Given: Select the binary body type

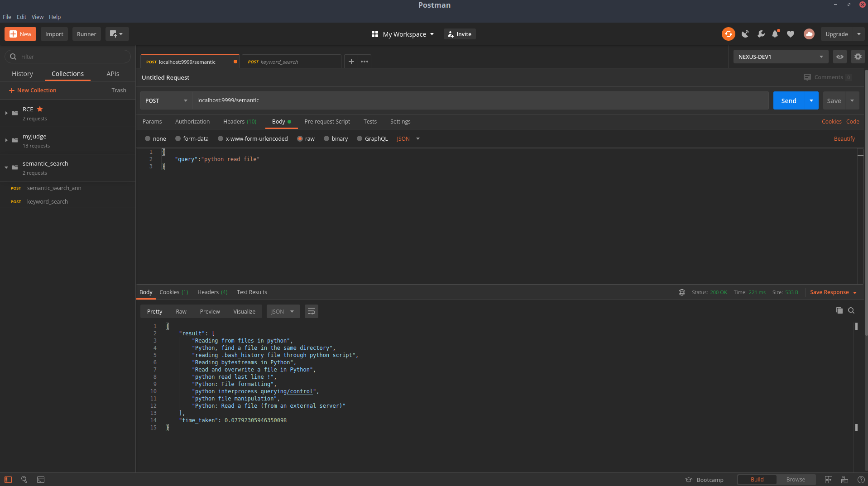Looking at the screenshot, I should (326, 139).
